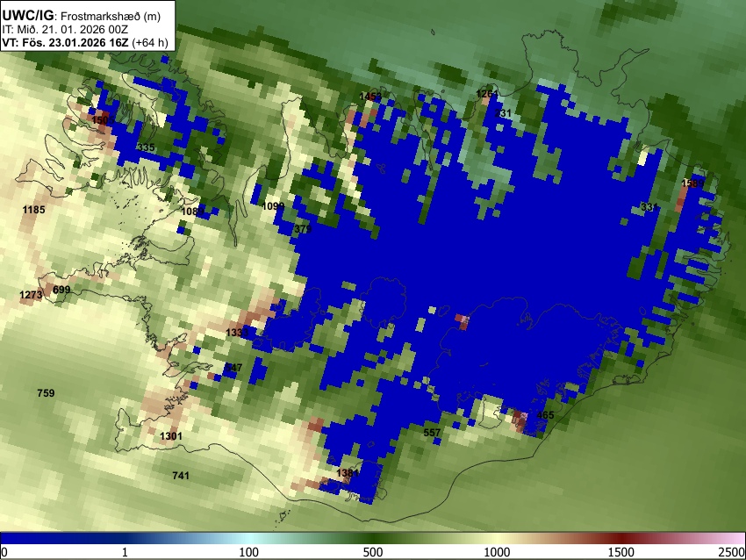Viewport: 746px width, 560px height.
Task: Select the 1089 map label
Action: point(193,211)
